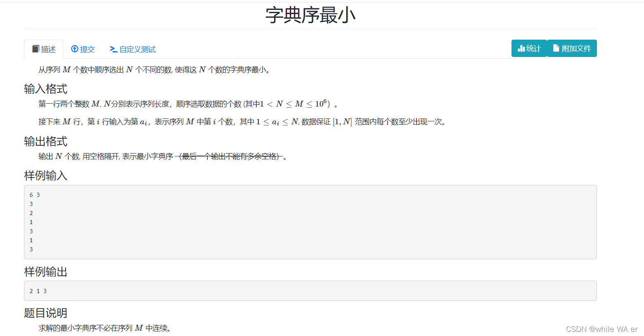Viewport: 644px width, 336px height.
Task: Select the circled upload arrow icon beside 提交
Action: click(75, 49)
